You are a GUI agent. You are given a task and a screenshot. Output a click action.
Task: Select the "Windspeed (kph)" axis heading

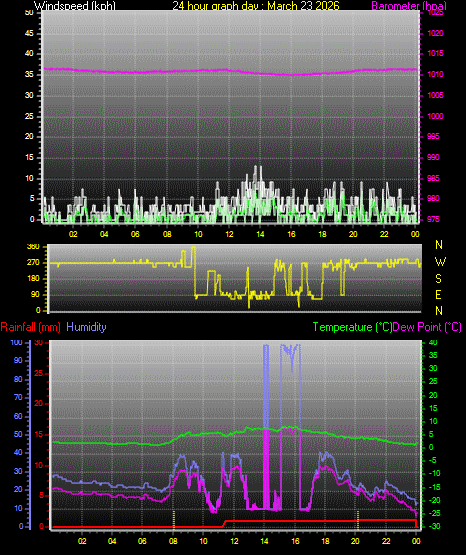pyautogui.click(x=75, y=6)
